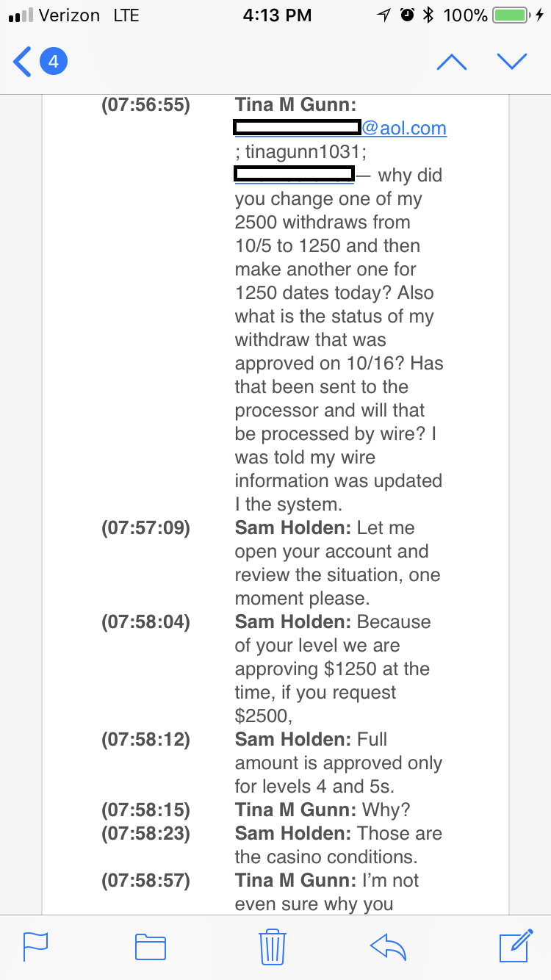The image size is (551, 980).
Task: Tap the alarm clock status icon
Action: pyautogui.click(x=406, y=15)
